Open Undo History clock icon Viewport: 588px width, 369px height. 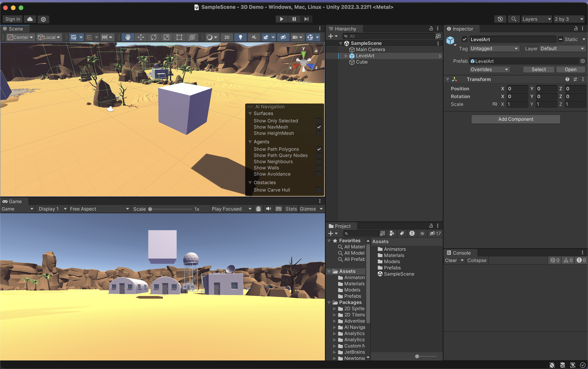pyautogui.click(x=500, y=19)
